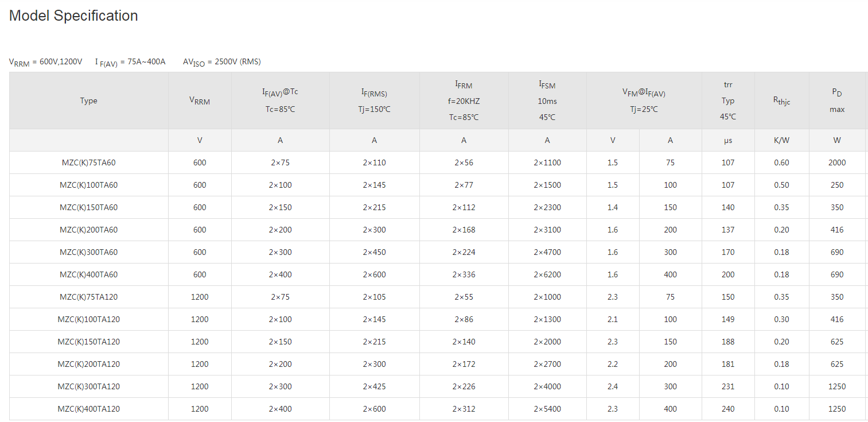Click the Rthjc column header
This screenshot has width=868, height=422.
[x=781, y=100]
